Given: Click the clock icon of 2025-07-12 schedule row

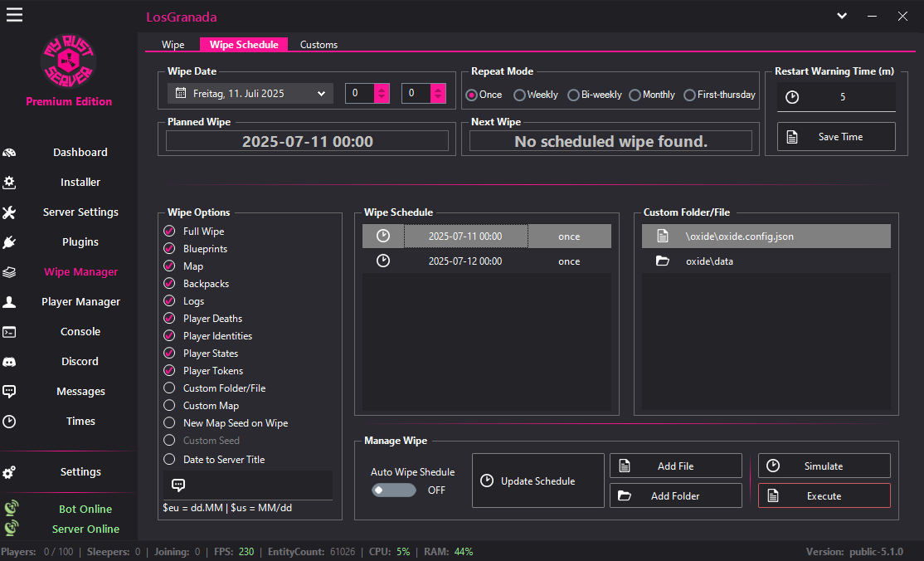Looking at the screenshot, I should tap(383, 261).
